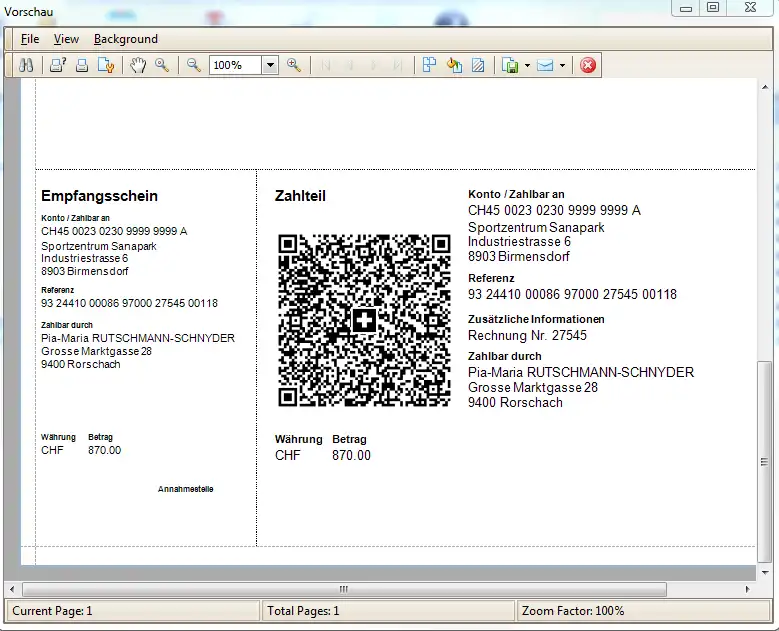This screenshot has width=779, height=631.
Task: Click 'Rechnung Nr. 27545' text
Action: pyautogui.click(x=527, y=335)
